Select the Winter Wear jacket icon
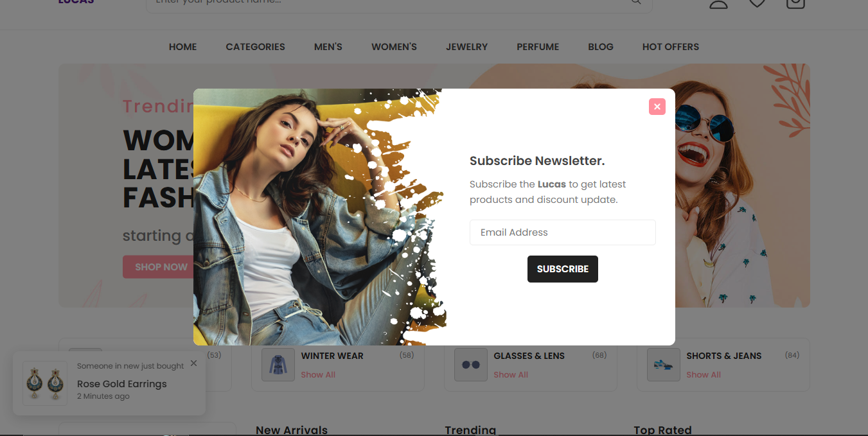868x436 pixels. pyautogui.click(x=278, y=365)
